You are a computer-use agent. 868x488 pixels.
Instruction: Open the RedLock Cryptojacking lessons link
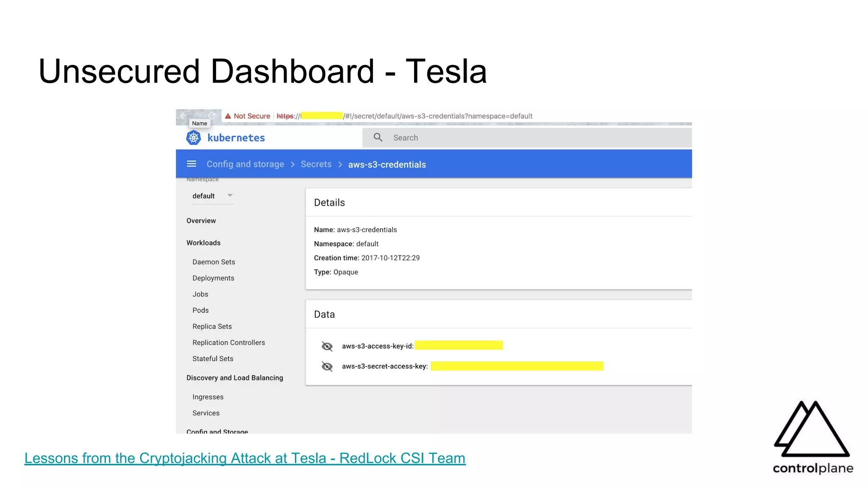point(245,458)
